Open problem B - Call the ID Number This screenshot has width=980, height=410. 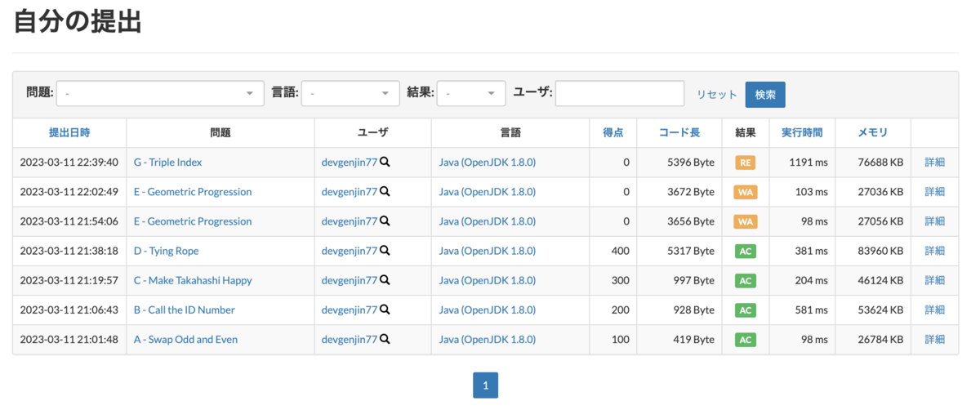(185, 310)
